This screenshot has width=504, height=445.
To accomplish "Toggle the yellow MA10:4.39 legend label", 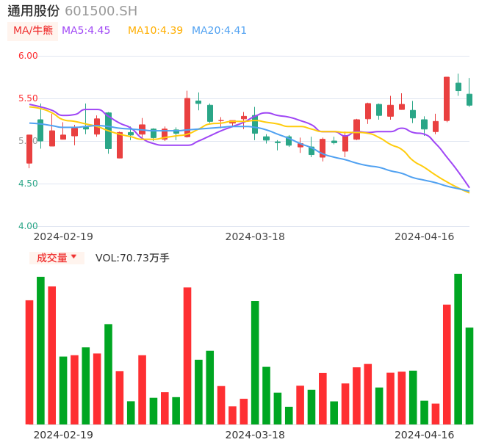I will [x=155, y=31].
